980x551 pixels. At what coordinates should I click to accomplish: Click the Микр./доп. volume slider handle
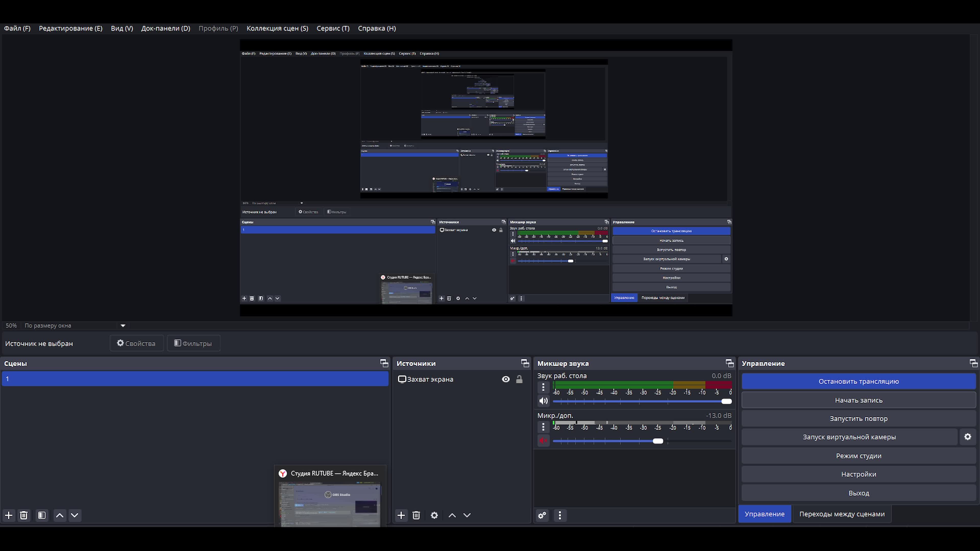(x=658, y=441)
